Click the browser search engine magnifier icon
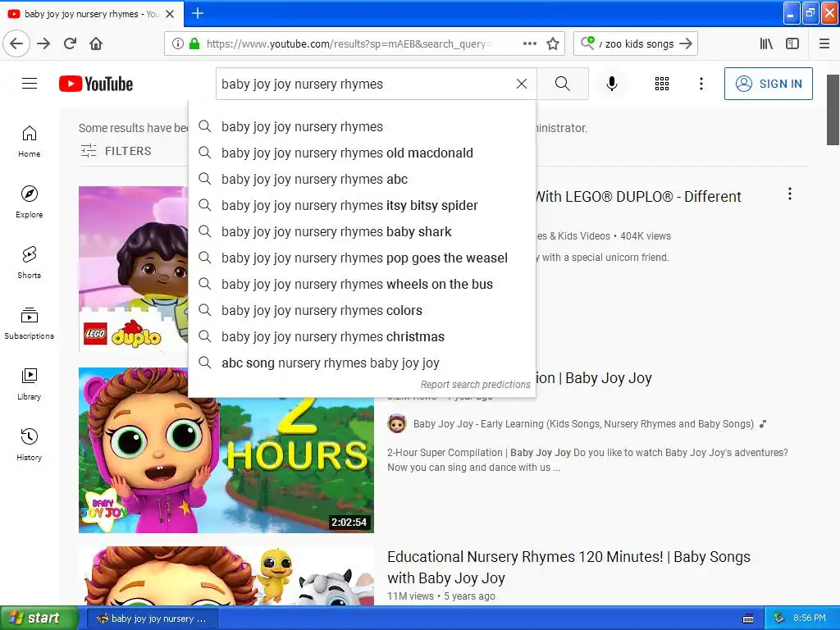Screen dimensions: 840x630 pos(587,43)
